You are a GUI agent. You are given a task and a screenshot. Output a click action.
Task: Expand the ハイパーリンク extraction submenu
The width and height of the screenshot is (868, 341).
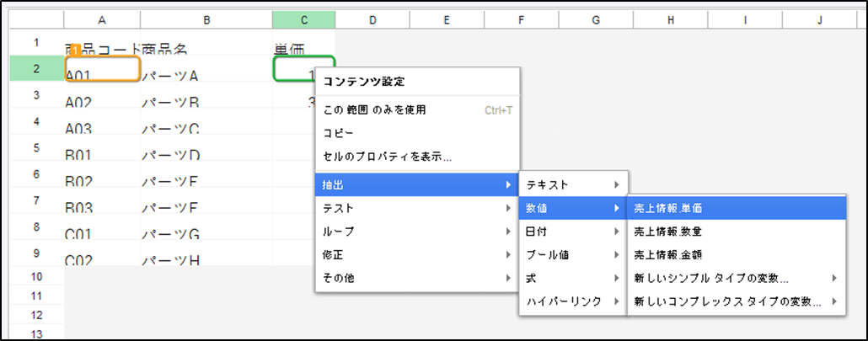(572, 301)
